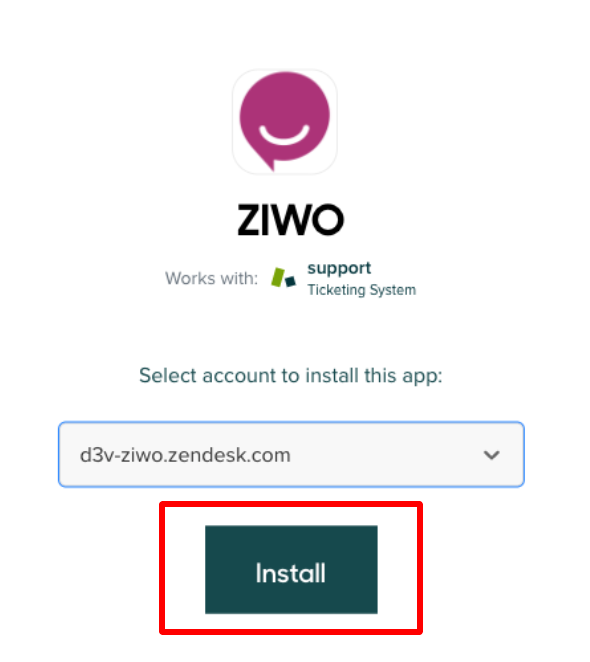Click the Zendesk support product icon
Screen dimensions: 590x662
point(283,278)
